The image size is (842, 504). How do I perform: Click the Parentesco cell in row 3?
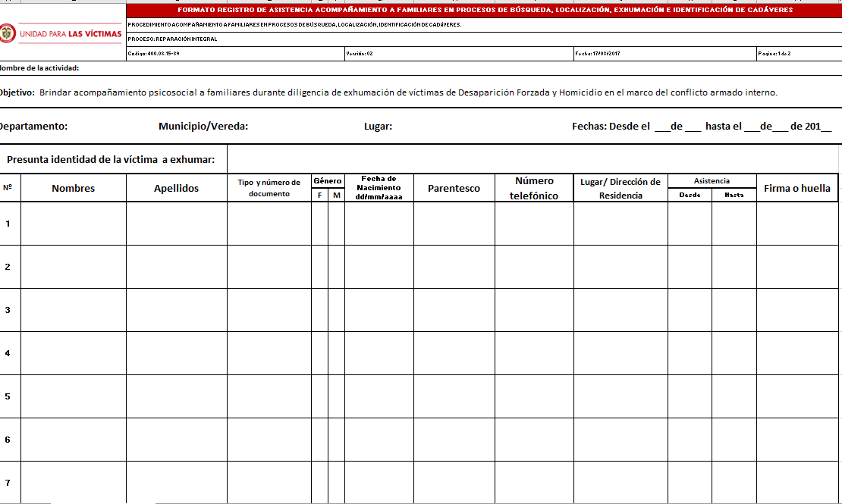pos(454,310)
